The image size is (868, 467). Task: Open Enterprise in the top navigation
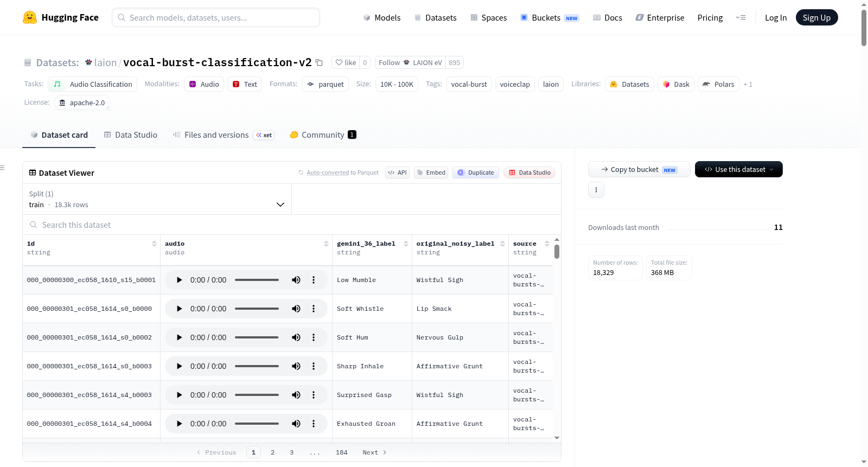[660, 18]
